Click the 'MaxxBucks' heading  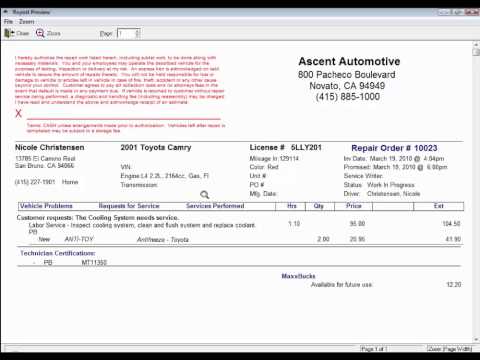pos(298,276)
